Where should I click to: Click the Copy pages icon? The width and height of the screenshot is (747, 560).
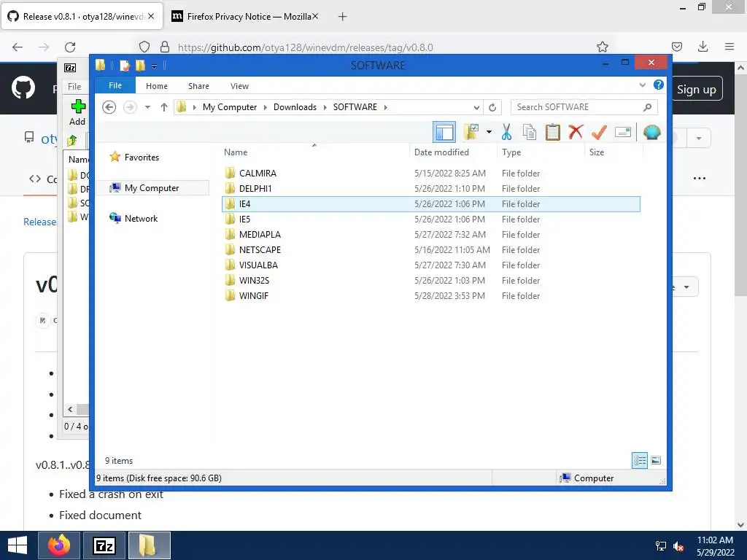click(530, 132)
